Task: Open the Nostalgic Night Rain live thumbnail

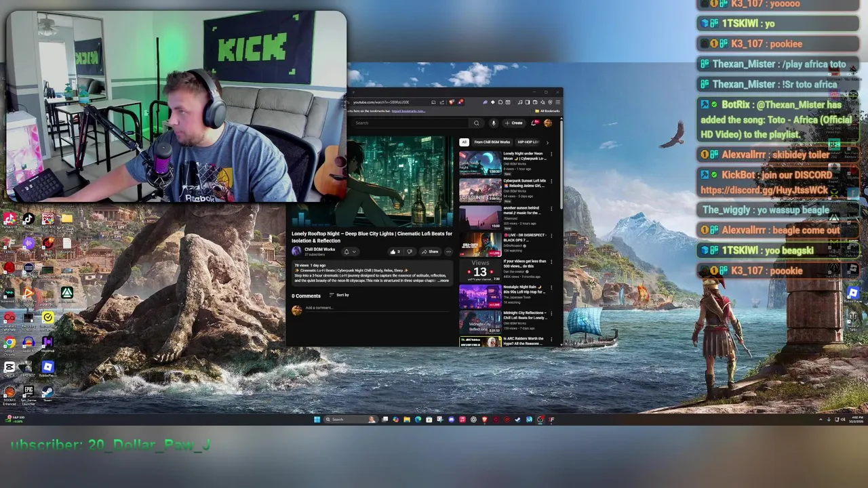Action: [x=480, y=297]
